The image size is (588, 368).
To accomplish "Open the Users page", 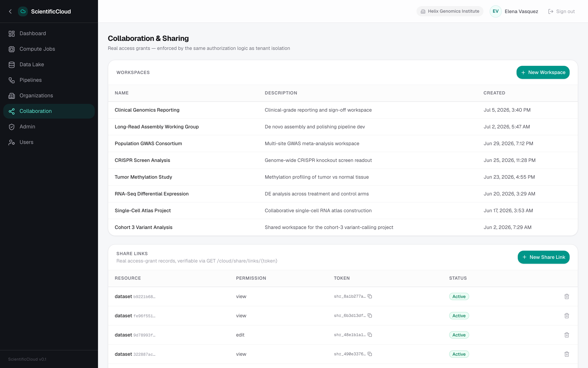I will click(x=49, y=142).
